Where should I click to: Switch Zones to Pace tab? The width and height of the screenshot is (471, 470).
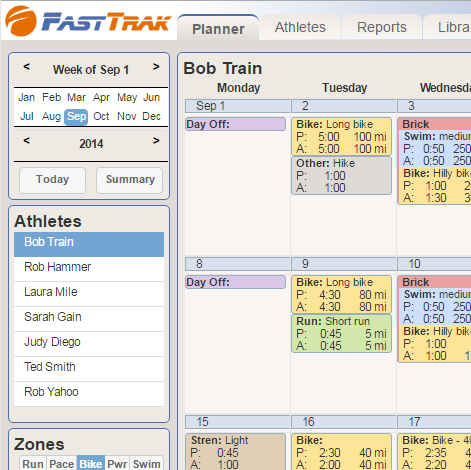[x=61, y=463]
